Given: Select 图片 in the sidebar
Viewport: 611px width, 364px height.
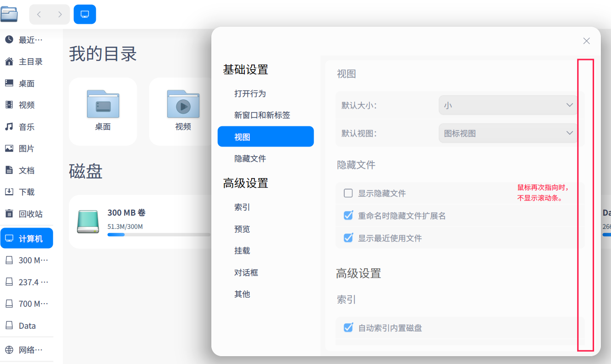Looking at the screenshot, I should 27,148.
